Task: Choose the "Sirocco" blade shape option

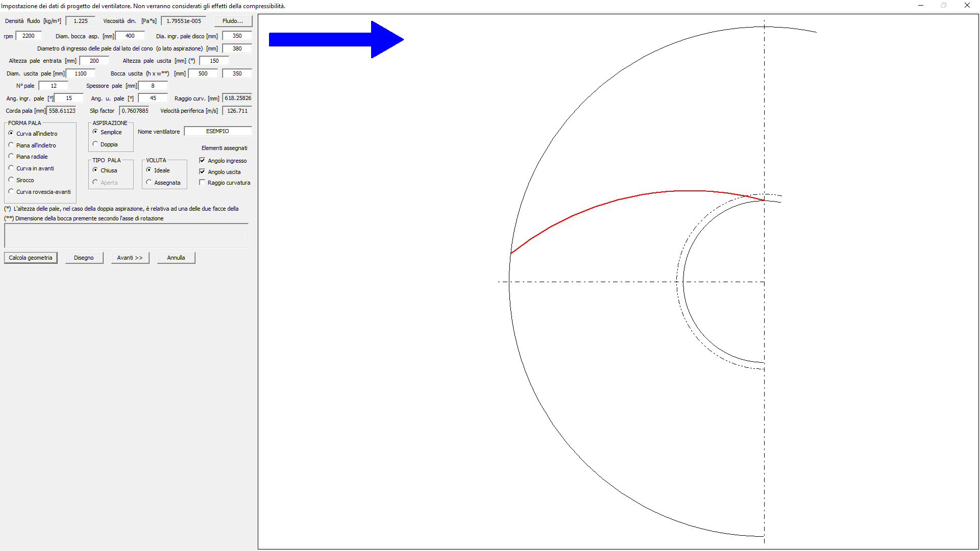Action: click(11, 180)
